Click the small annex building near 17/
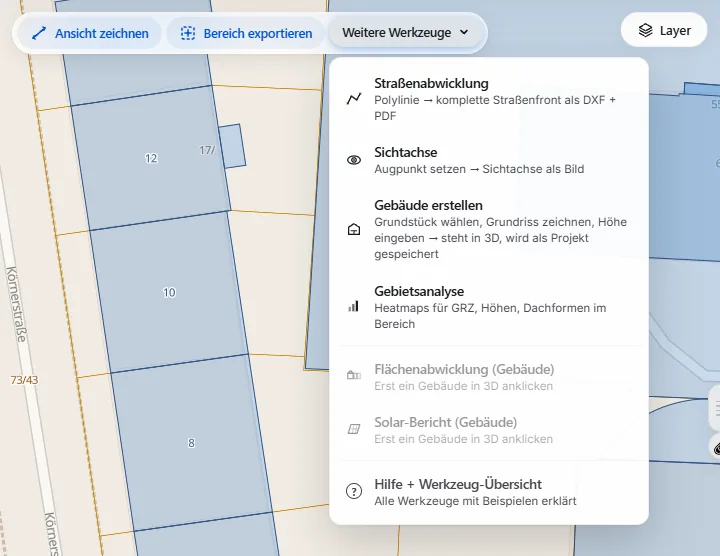 tap(232, 146)
